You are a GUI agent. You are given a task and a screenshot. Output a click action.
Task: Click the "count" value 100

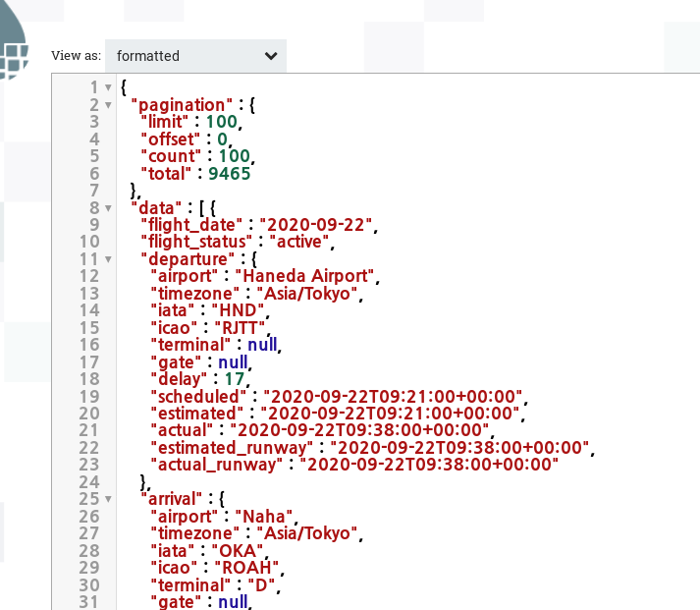tap(235, 156)
